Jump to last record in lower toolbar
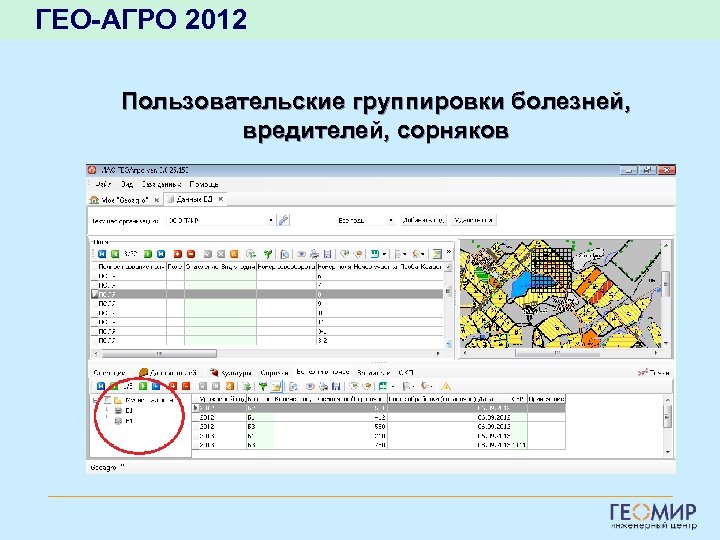The height and width of the screenshot is (540, 720). 156,386
